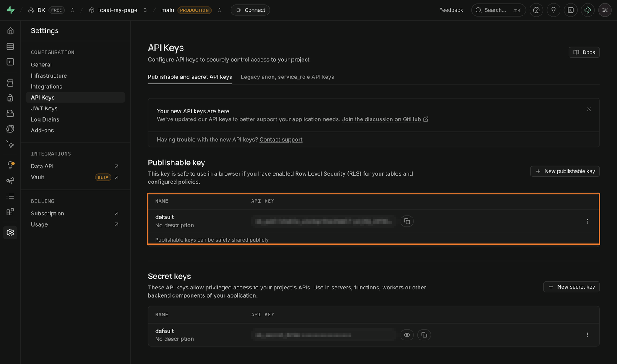The image size is (617, 364).
Task: Open options menu for secret default key
Action: click(x=587, y=335)
